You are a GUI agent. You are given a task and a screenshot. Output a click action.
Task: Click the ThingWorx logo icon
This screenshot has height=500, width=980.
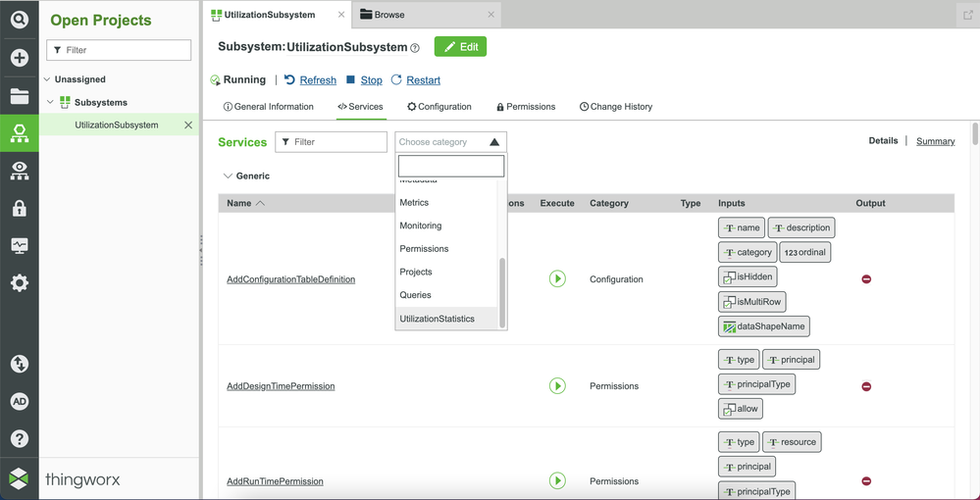coord(20,479)
